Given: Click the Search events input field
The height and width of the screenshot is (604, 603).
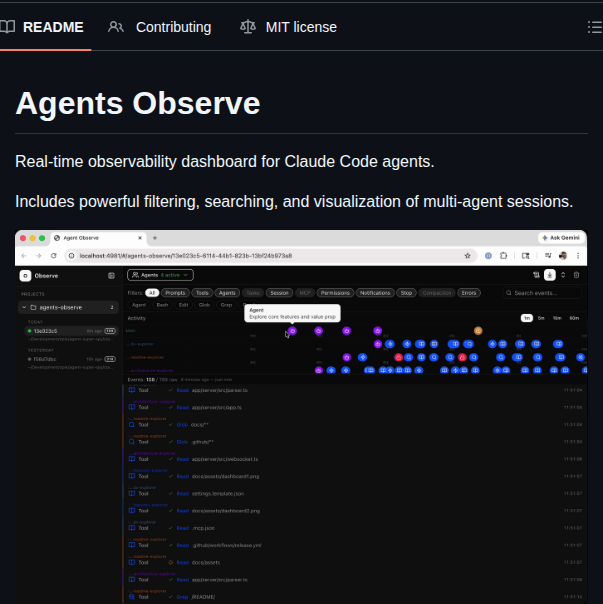Looking at the screenshot, I should [x=542, y=293].
